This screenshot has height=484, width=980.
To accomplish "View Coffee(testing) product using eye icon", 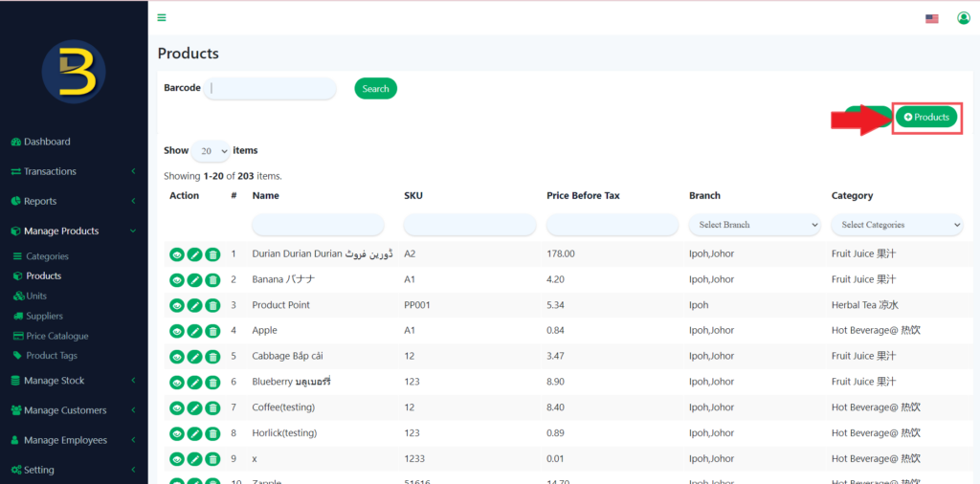I will coord(176,407).
